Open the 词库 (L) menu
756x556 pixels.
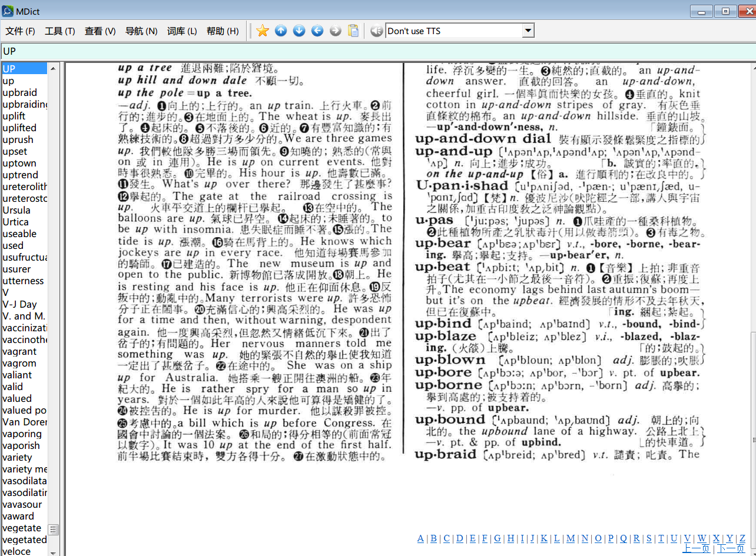(x=182, y=31)
